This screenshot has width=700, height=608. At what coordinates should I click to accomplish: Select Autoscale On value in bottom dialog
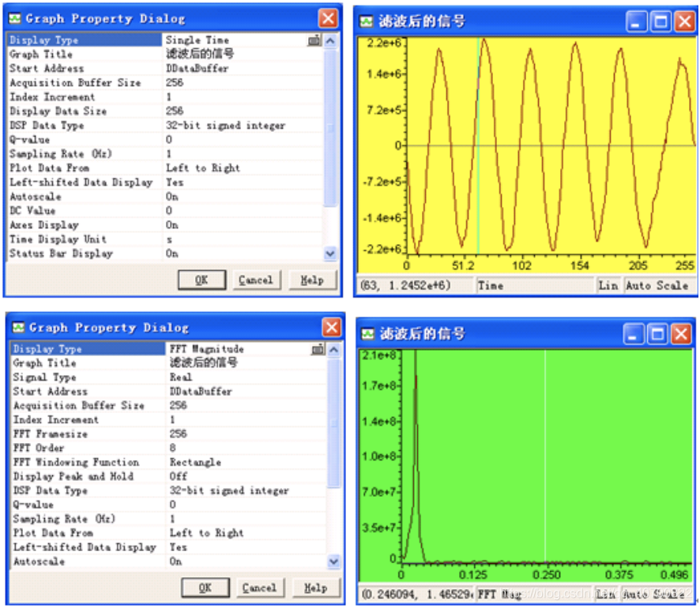click(x=175, y=561)
